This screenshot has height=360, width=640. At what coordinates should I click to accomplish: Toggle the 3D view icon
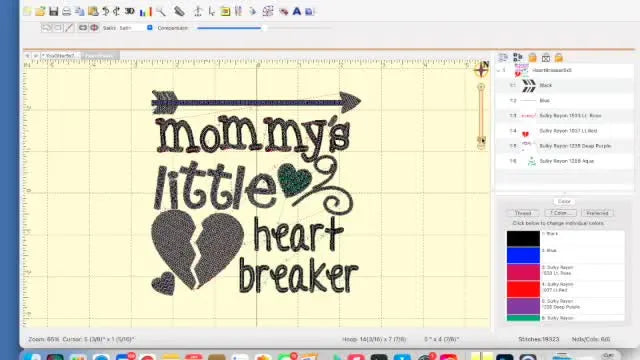coord(130,11)
